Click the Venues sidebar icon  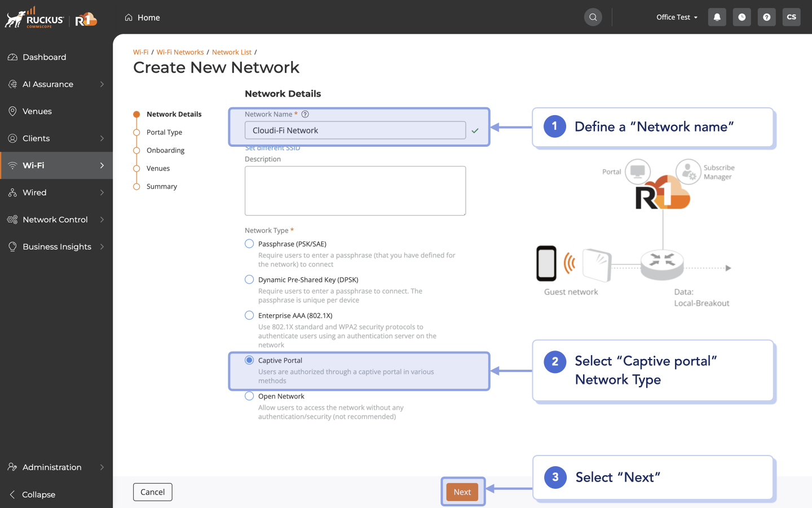click(x=12, y=111)
